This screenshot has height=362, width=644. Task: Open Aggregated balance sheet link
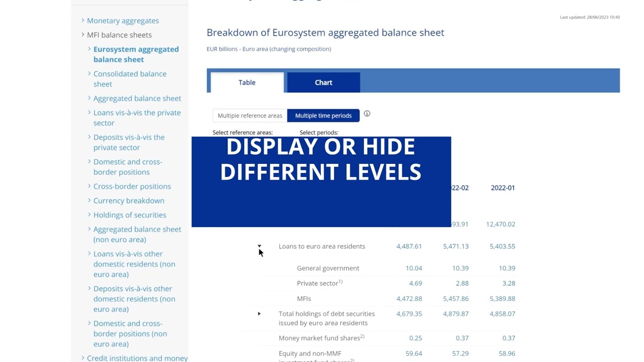[x=137, y=99]
